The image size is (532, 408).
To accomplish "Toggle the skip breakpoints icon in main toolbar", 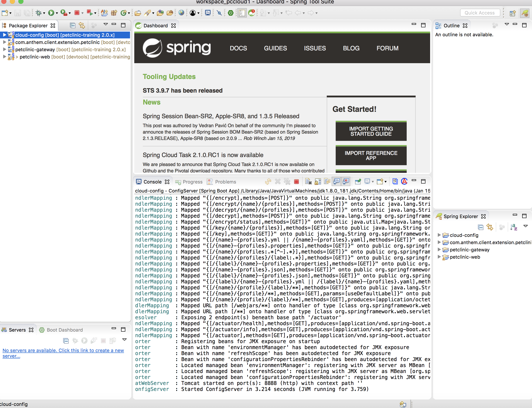I will click(219, 13).
